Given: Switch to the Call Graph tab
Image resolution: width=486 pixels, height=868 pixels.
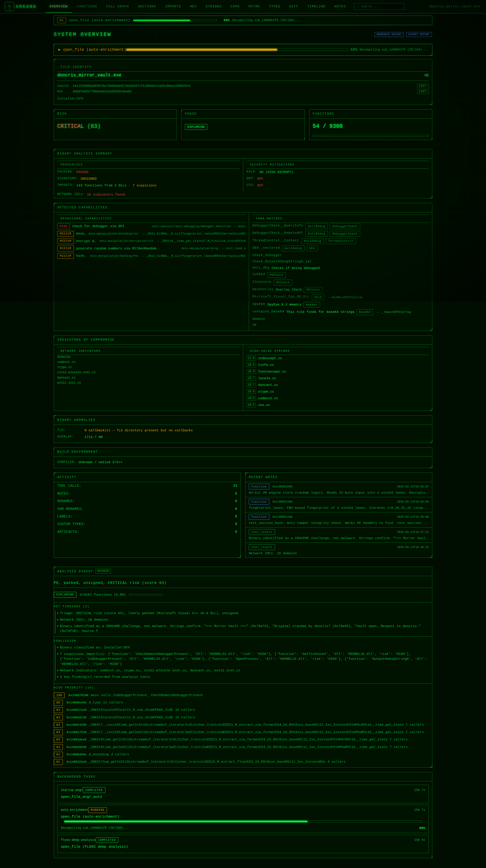Looking at the screenshot, I should click(117, 6).
